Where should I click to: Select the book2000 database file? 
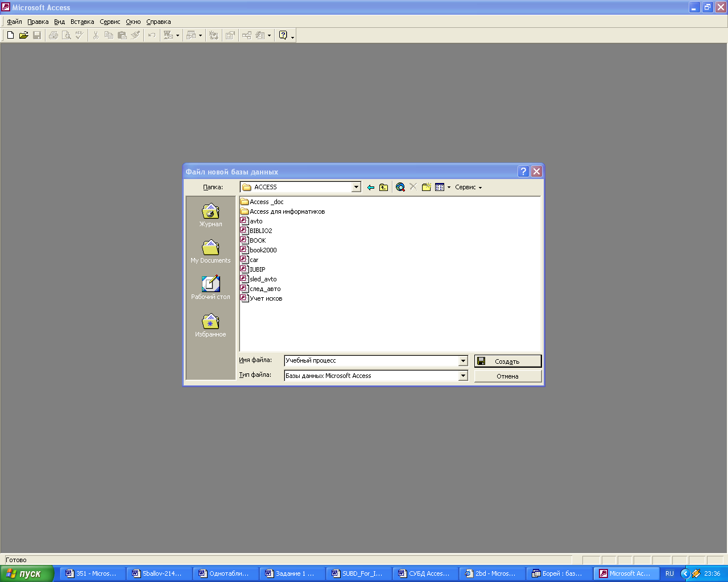(x=259, y=250)
